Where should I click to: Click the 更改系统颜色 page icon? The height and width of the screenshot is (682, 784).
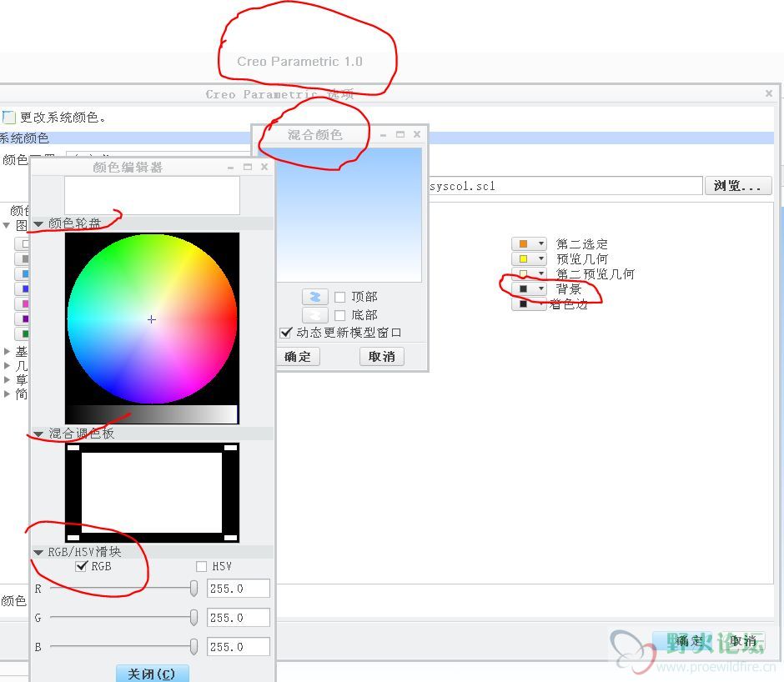pyautogui.click(x=8, y=118)
